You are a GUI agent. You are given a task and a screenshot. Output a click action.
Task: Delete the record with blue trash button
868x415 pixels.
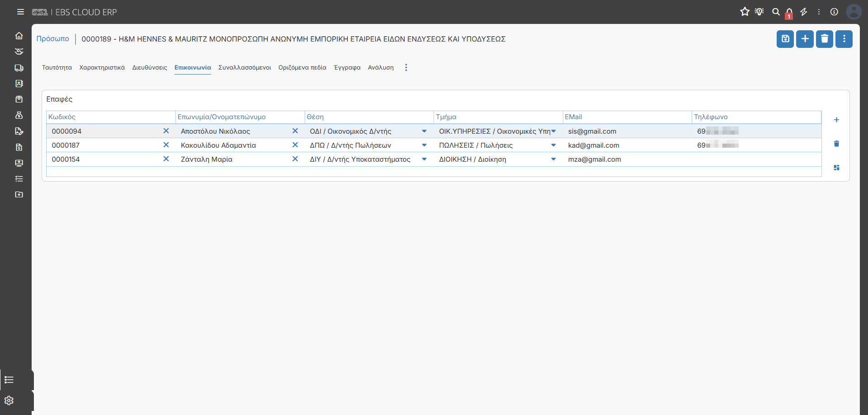(825, 39)
